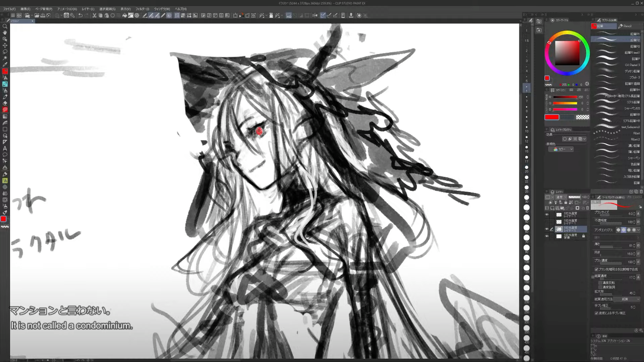Delete layer using trash icon in layer panel

pos(587,208)
